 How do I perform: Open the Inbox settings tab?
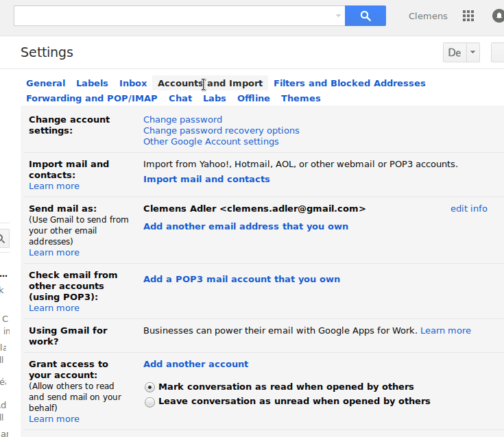[x=133, y=83]
